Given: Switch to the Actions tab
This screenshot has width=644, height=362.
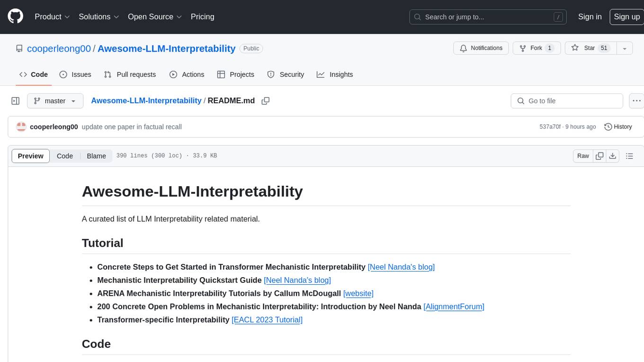Looking at the screenshot, I should click(x=187, y=74).
